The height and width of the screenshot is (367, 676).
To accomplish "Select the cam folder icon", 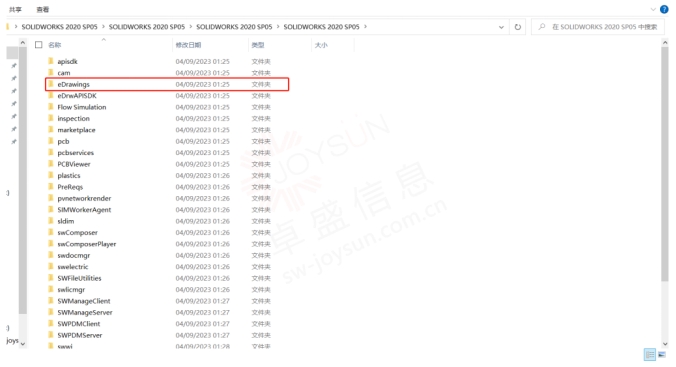I will point(50,72).
